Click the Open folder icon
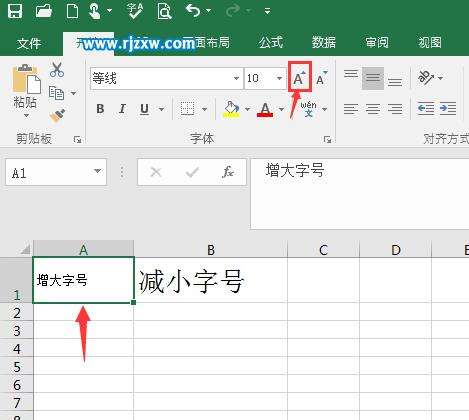Screen dimensions: 469x420 [44, 11]
